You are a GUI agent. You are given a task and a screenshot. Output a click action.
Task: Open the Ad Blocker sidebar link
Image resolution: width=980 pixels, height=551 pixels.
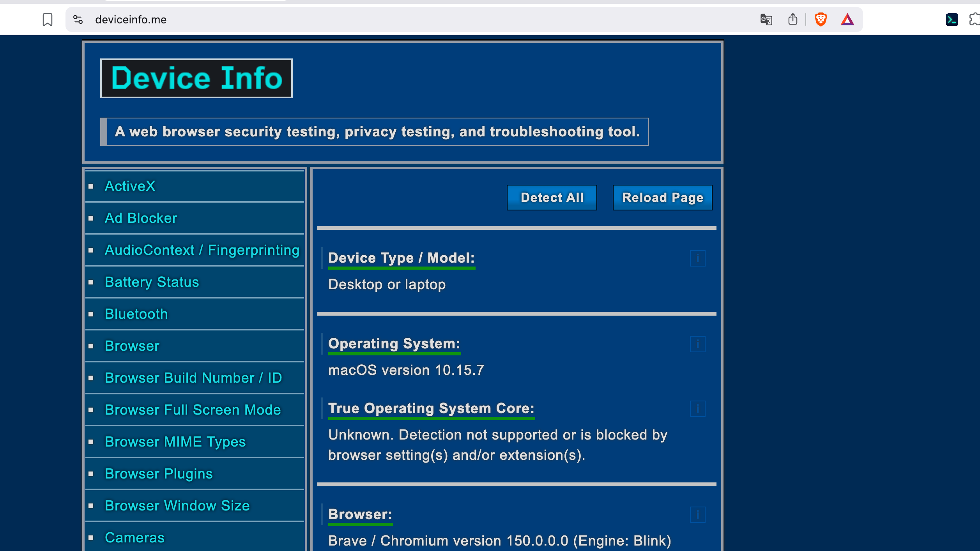tap(141, 218)
